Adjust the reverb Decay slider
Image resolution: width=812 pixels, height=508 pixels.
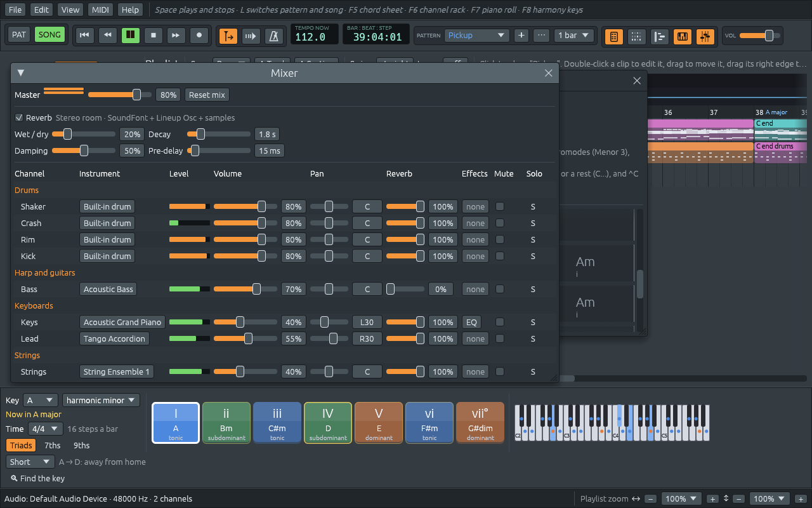click(x=219, y=134)
